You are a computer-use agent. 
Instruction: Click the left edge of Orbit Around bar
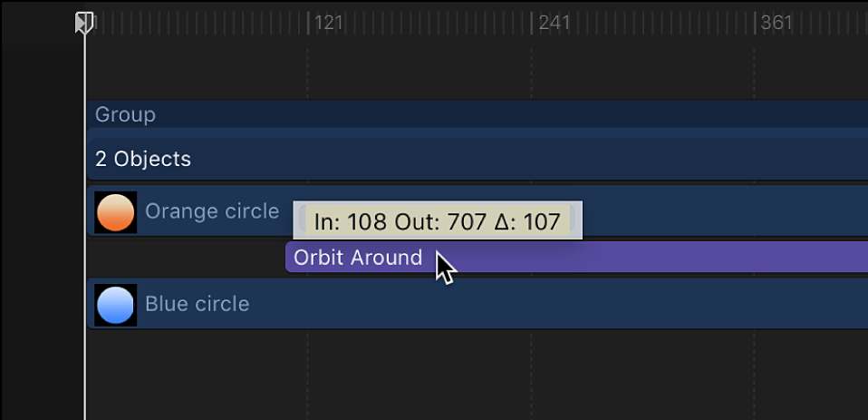[288, 258]
